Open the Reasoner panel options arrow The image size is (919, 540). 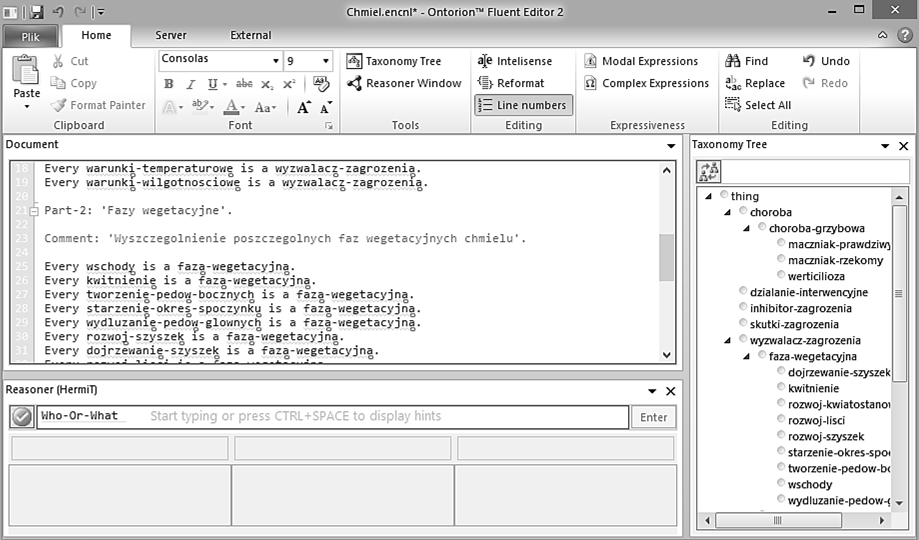click(652, 390)
